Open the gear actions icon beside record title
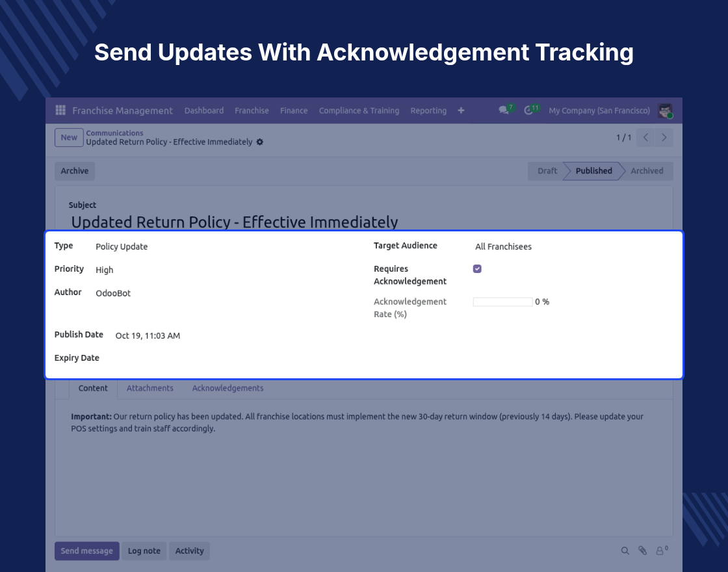Viewport: 728px width, 572px height. tap(260, 142)
